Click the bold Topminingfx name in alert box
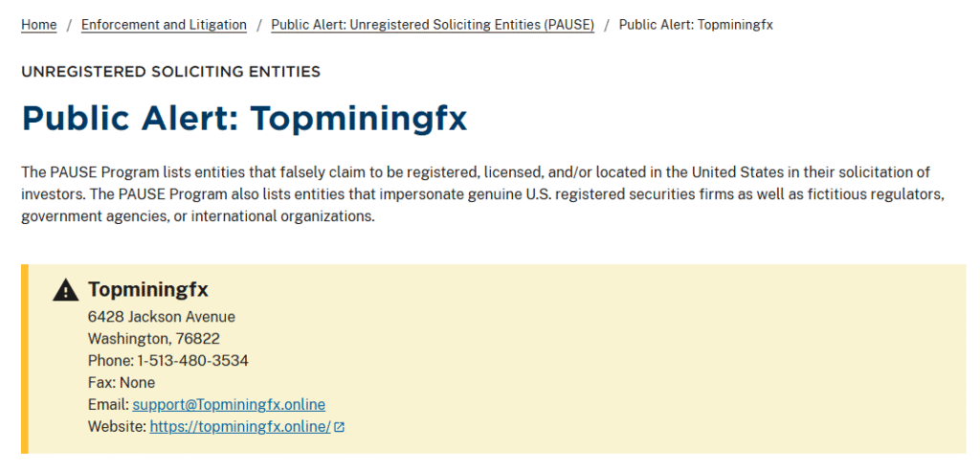Image resolution: width=980 pixels, height=471 pixels. [x=148, y=290]
